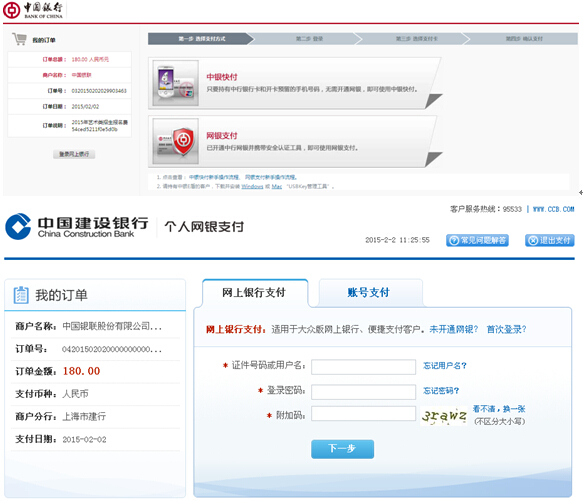This screenshot has width=583, height=501.
Task: Click the 登录网上银行 button under order info
Action: [74, 154]
